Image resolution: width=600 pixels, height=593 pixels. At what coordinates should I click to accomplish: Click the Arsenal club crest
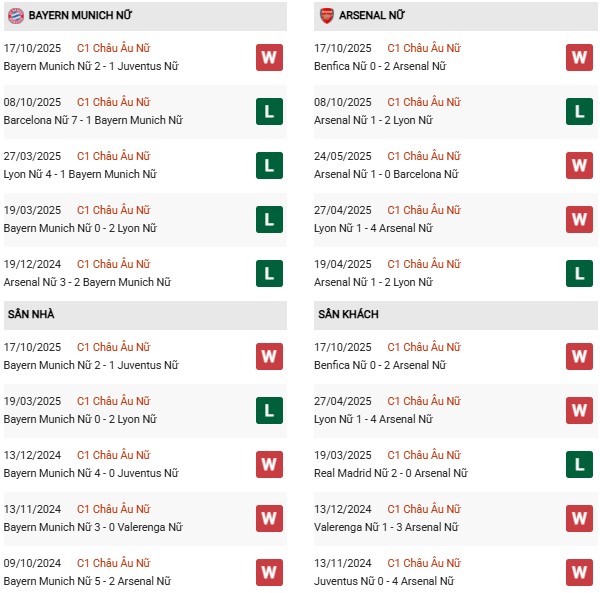tap(326, 16)
